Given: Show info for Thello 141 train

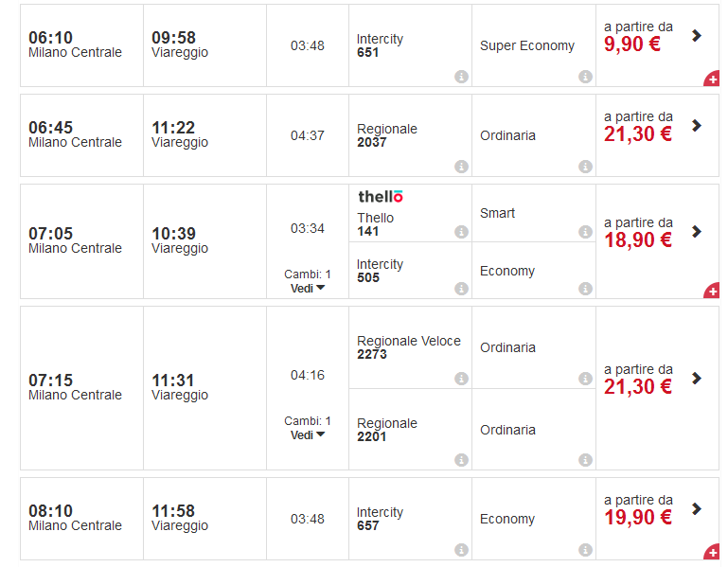Looking at the screenshot, I should tap(461, 232).
